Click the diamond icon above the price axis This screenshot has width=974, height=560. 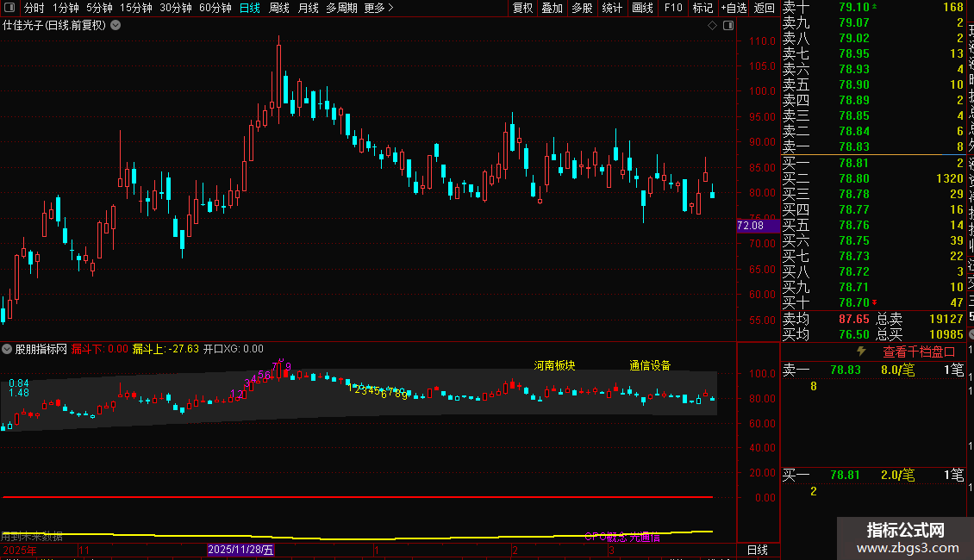coord(712,26)
